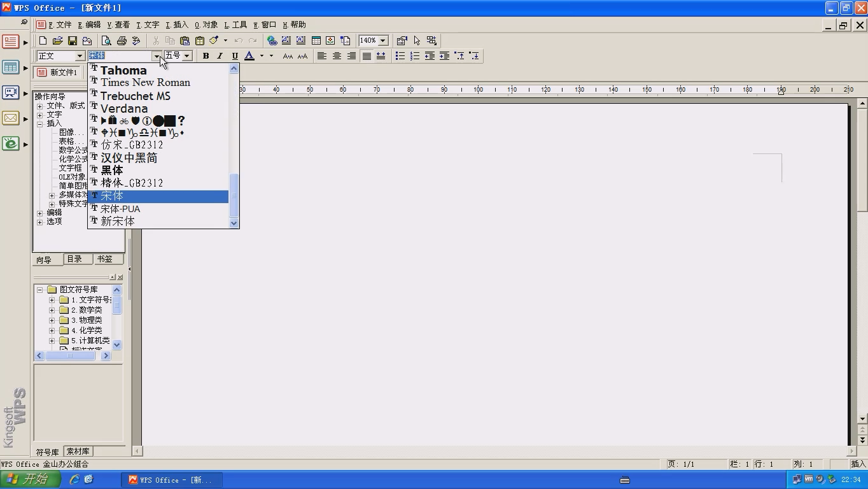
Task: Expand the 编辑 tree node
Action: [39, 213]
